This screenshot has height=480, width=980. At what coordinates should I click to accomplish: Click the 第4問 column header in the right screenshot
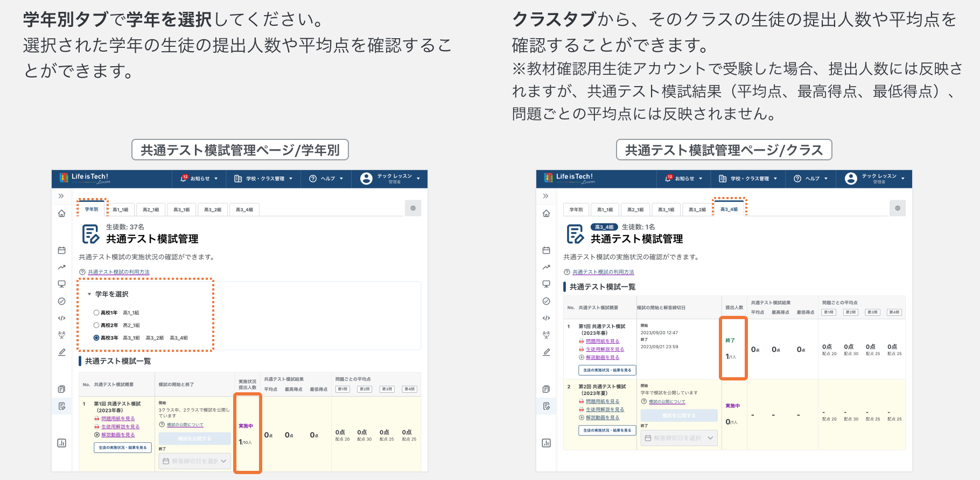(x=894, y=312)
